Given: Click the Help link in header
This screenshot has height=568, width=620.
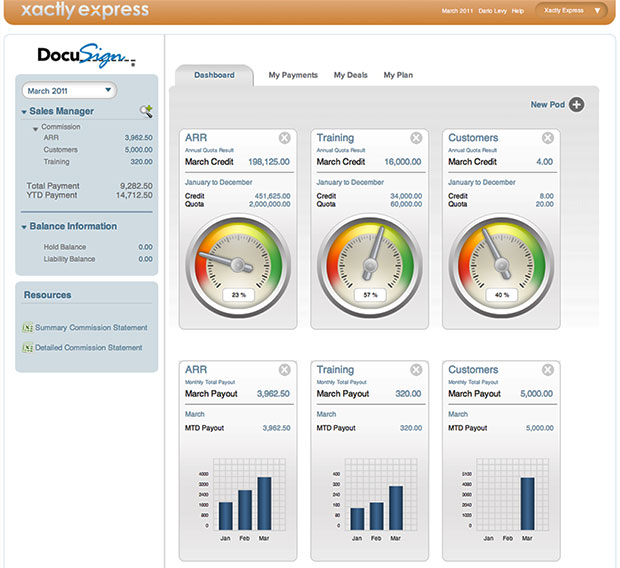Looking at the screenshot, I should click(518, 11).
